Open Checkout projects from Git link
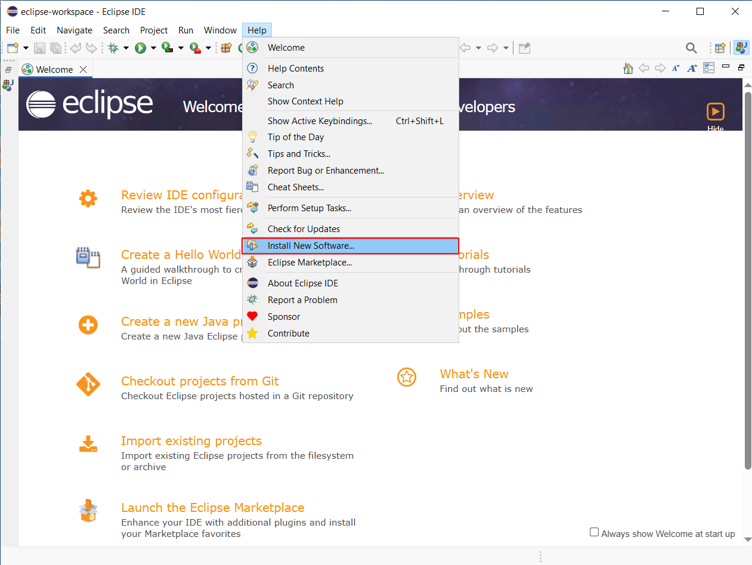The width and height of the screenshot is (752, 565). click(200, 381)
